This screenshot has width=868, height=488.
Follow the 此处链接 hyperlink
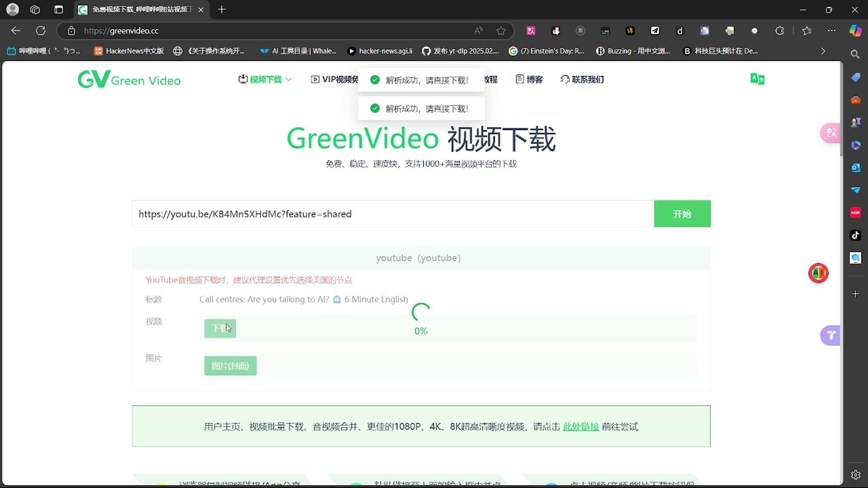[x=580, y=427]
